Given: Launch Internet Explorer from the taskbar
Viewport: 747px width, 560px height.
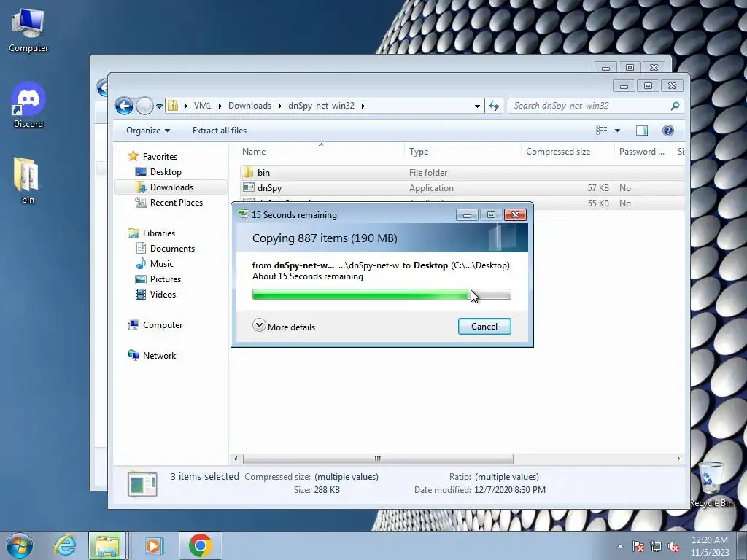Looking at the screenshot, I should (65, 545).
